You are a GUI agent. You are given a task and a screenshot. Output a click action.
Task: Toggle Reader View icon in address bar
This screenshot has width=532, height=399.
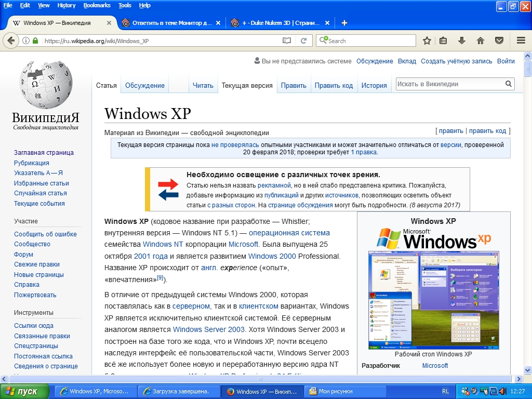coord(287,41)
